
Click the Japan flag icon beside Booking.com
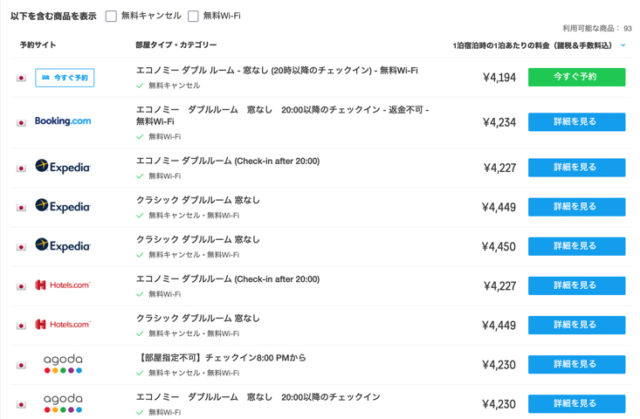tap(21, 122)
